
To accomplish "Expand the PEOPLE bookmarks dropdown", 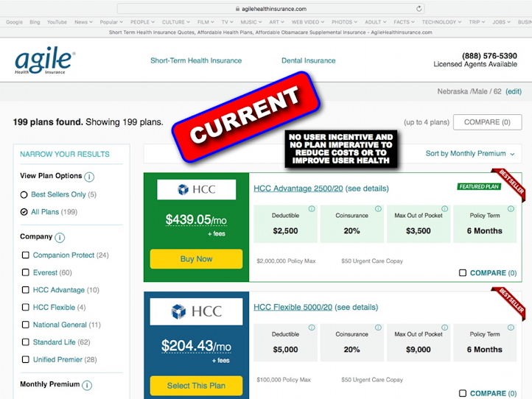I will [142, 22].
